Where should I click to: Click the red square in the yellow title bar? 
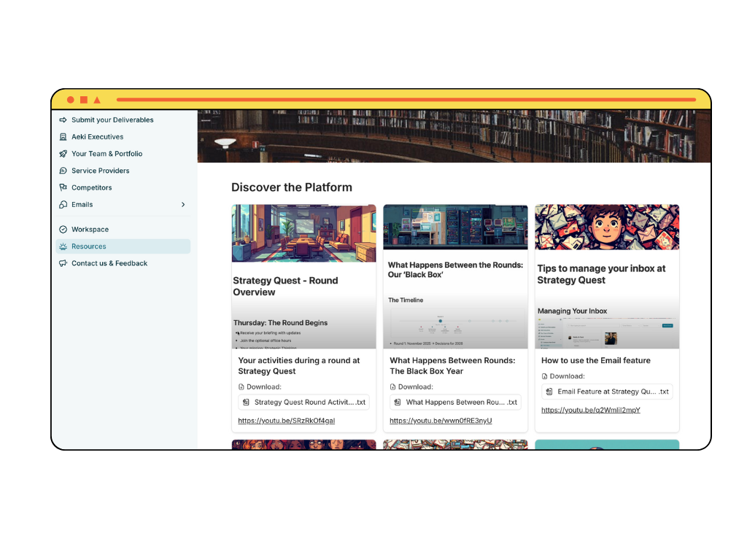pos(84,99)
